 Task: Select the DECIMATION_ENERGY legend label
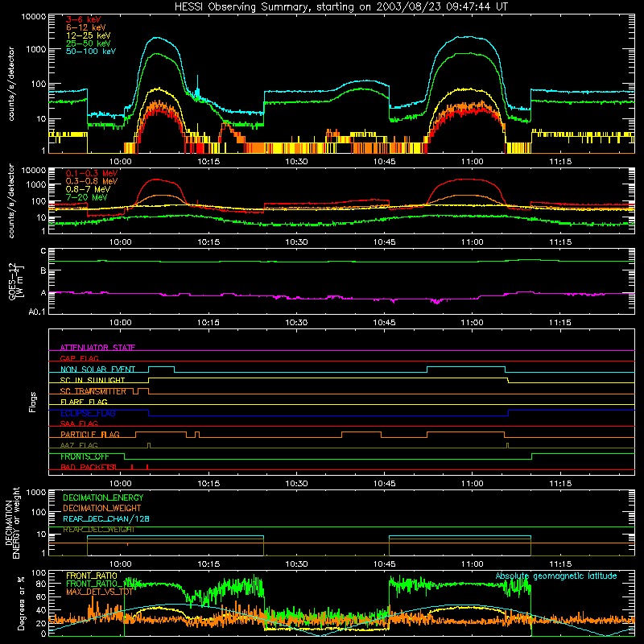click(103, 497)
